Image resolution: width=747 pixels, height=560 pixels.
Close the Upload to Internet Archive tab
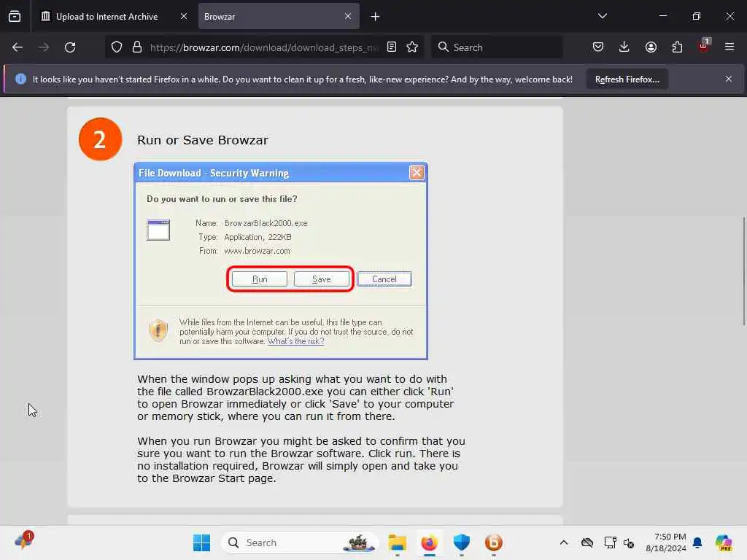pos(184,16)
